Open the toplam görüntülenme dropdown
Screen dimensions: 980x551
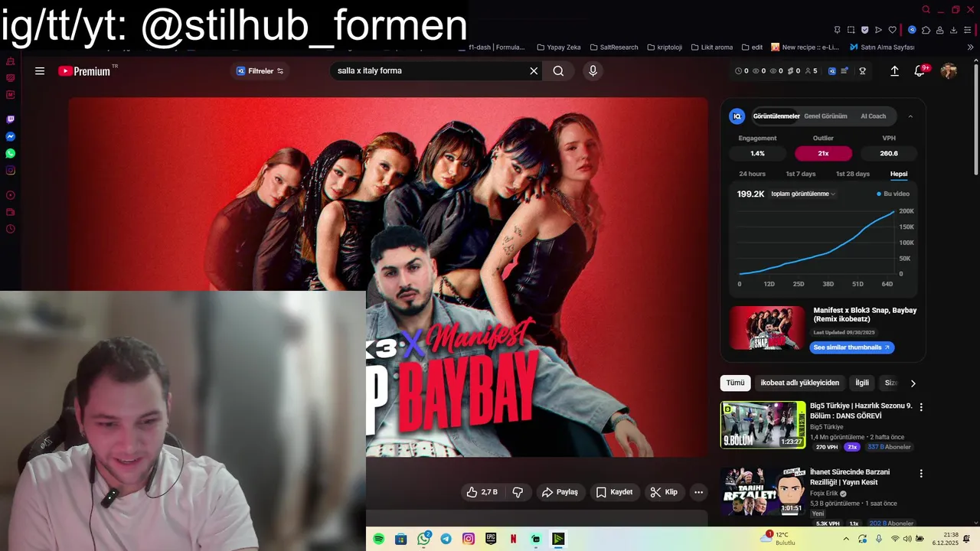click(803, 194)
